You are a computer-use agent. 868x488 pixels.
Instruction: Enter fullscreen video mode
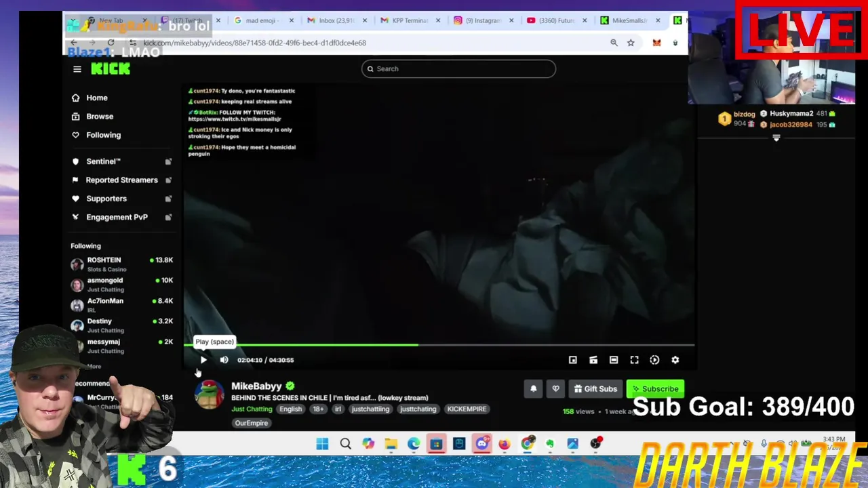[634, 360]
